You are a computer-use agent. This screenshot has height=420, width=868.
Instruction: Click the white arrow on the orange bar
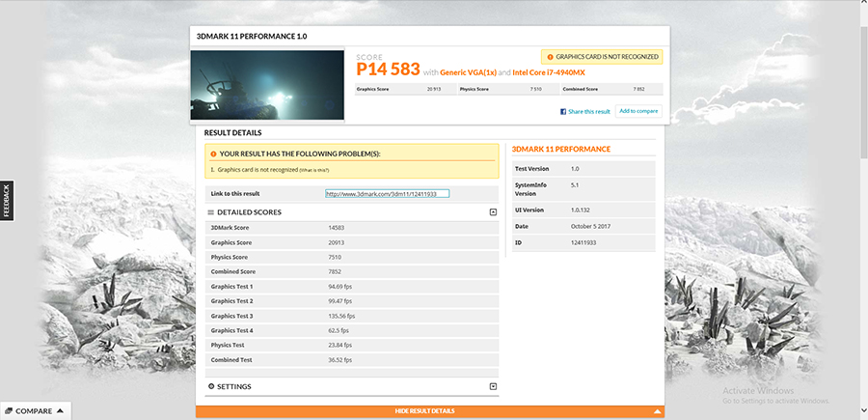[658, 411]
